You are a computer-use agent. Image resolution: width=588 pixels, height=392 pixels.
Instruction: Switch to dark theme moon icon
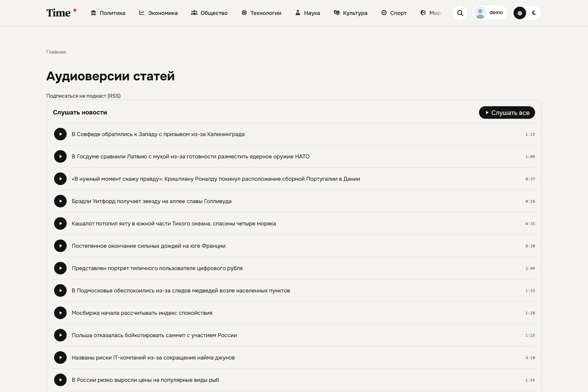coord(534,13)
